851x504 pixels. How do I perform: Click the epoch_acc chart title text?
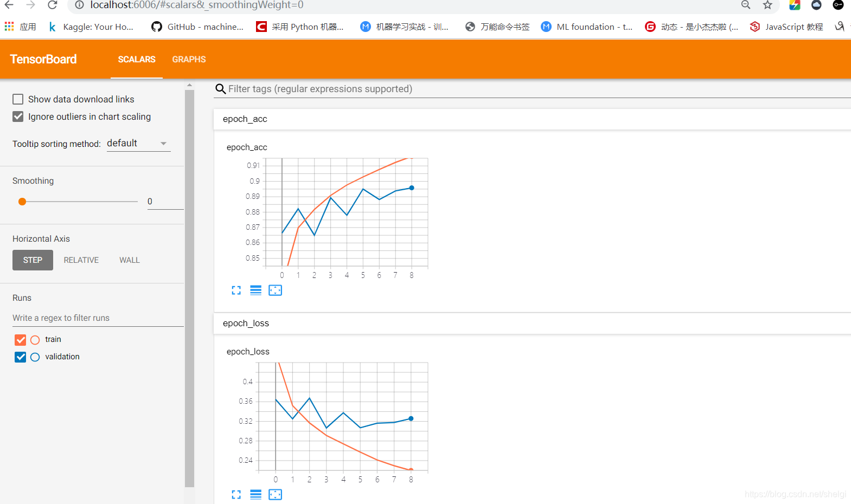tap(247, 147)
